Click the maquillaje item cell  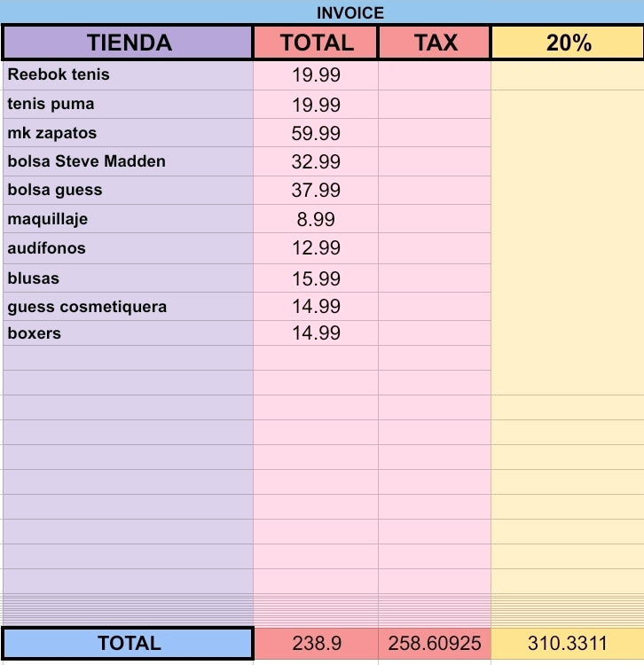[x=128, y=219]
